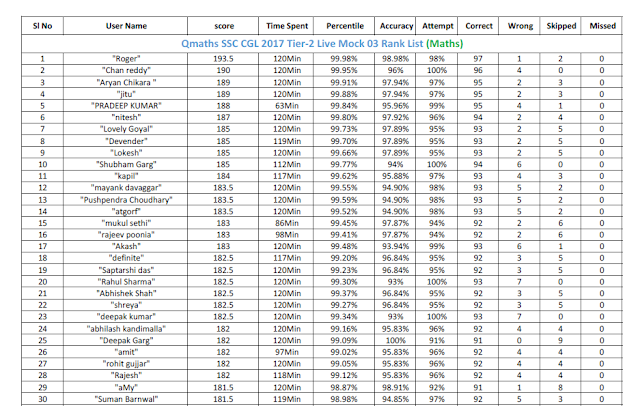Select the "Attempt" column header
This screenshot has height=406, width=640.
tap(438, 26)
